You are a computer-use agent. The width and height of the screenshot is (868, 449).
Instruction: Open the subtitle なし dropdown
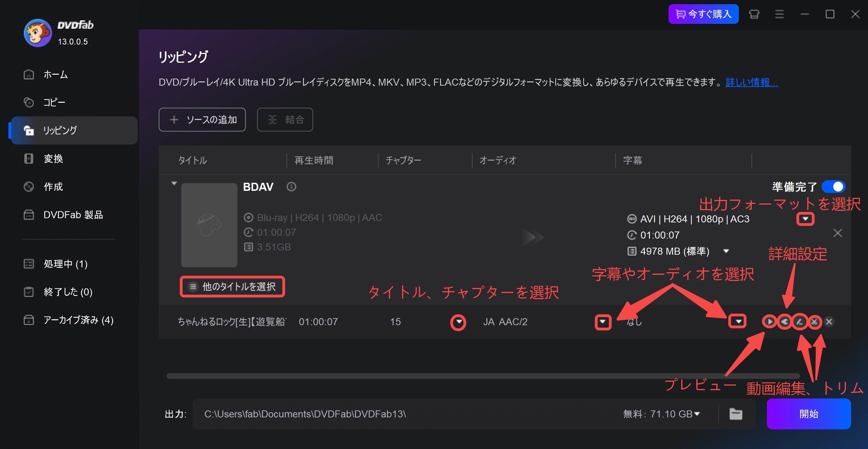(738, 321)
